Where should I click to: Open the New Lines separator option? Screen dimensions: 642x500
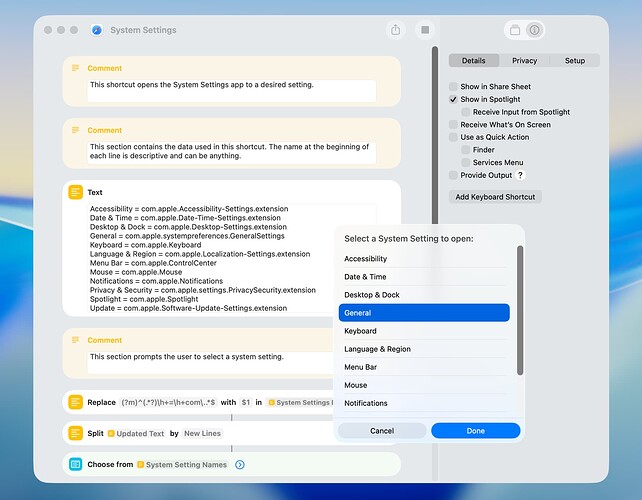coord(202,433)
